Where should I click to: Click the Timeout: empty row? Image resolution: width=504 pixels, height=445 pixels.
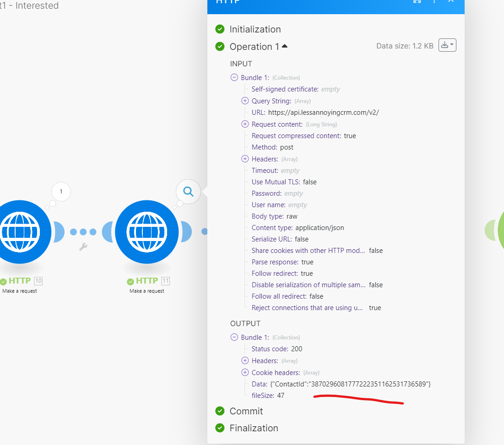pos(276,171)
